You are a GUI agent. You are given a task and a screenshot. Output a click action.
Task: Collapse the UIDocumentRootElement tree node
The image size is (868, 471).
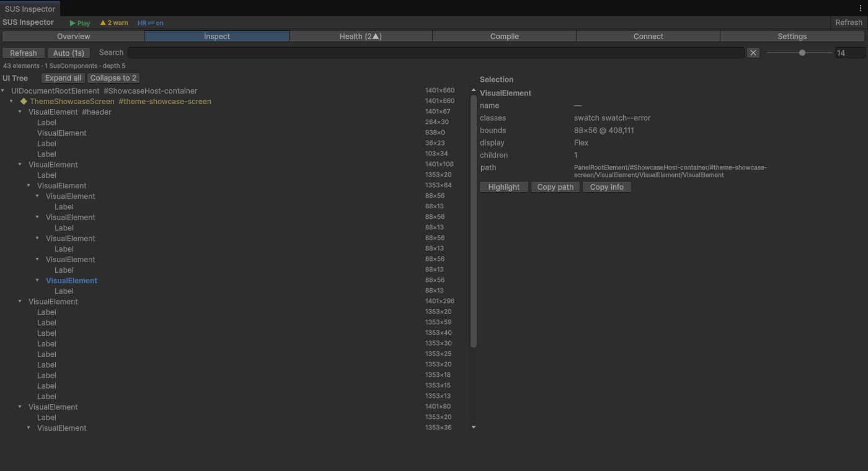click(x=3, y=90)
